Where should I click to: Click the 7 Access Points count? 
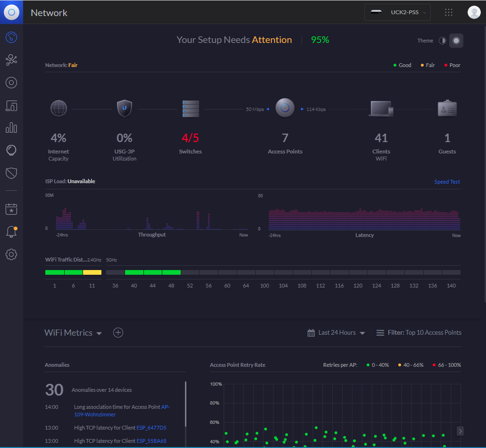(285, 138)
